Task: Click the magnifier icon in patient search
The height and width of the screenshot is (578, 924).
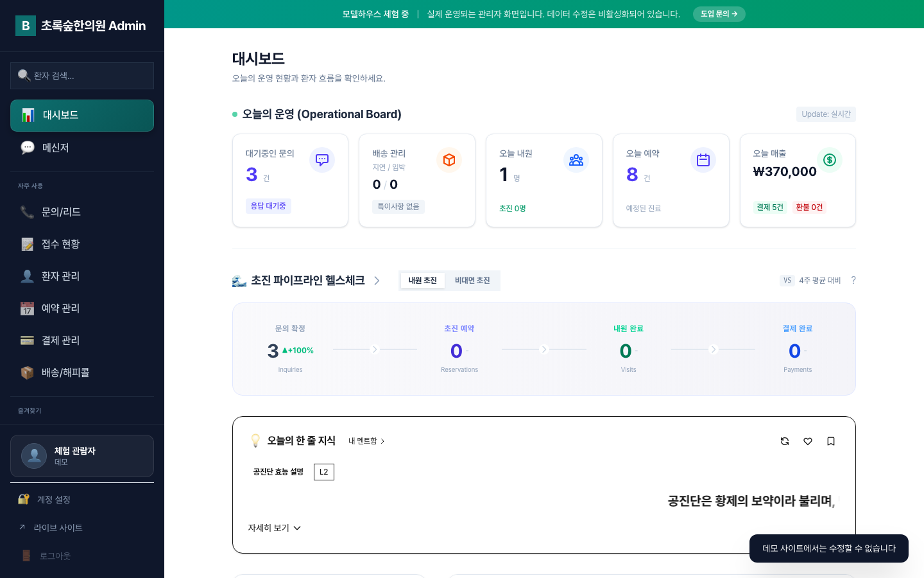Action: tap(24, 76)
